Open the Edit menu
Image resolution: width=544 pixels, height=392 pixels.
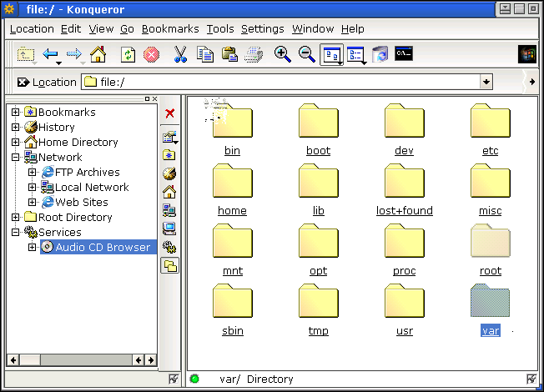(71, 29)
